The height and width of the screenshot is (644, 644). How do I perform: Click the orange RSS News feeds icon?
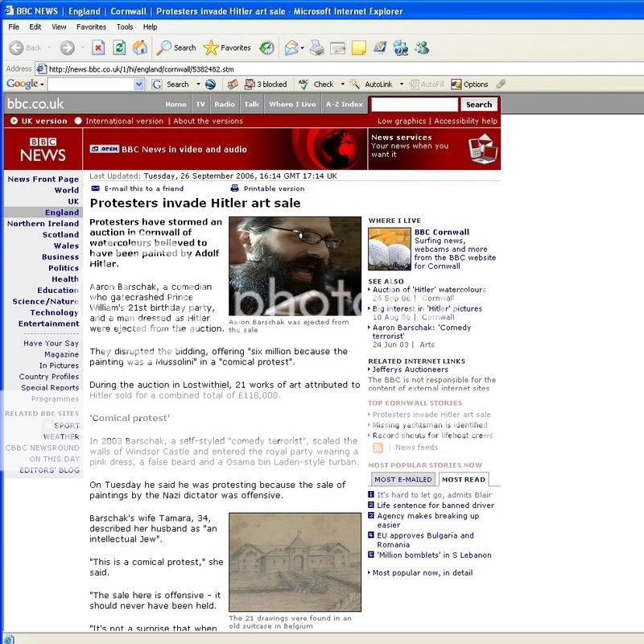click(378, 448)
